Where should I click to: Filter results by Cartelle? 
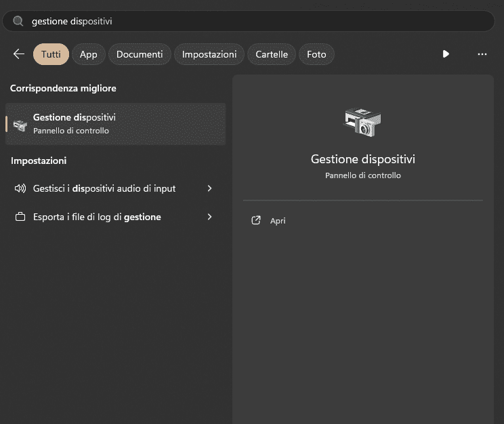(x=272, y=54)
